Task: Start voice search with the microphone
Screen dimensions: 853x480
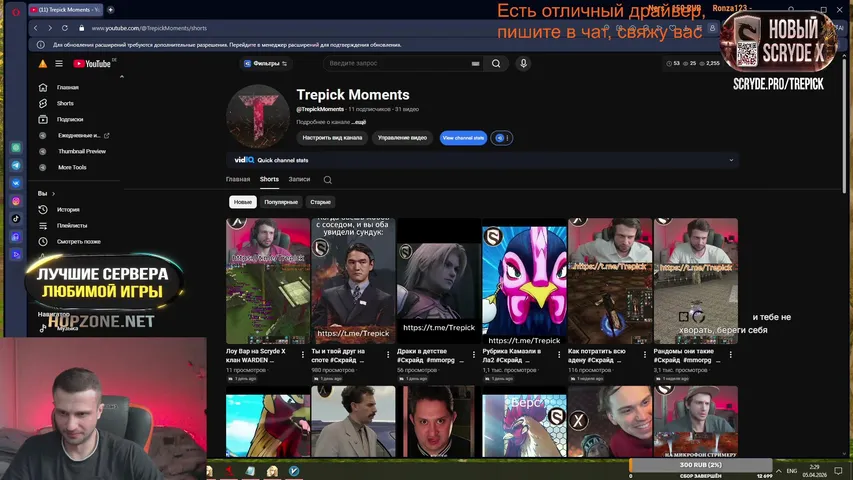Action: pos(523,64)
